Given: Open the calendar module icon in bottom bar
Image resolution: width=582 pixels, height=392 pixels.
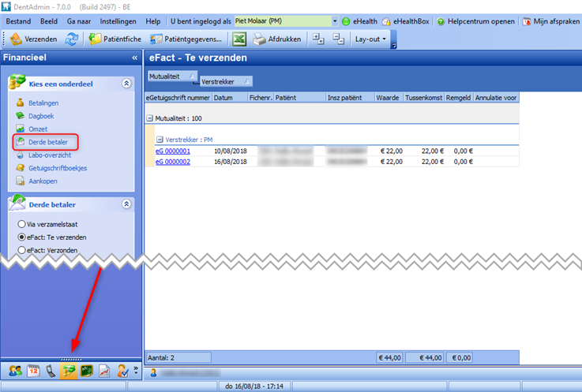Looking at the screenshot, I should click(33, 371).
